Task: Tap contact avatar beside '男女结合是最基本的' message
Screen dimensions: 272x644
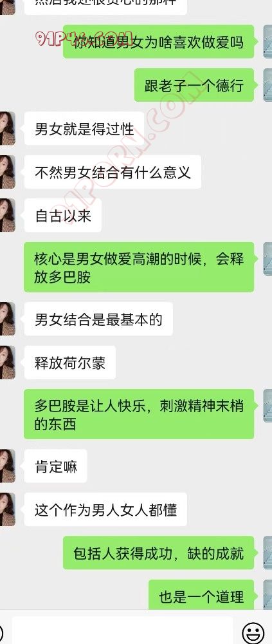Action: click(7, 319)
